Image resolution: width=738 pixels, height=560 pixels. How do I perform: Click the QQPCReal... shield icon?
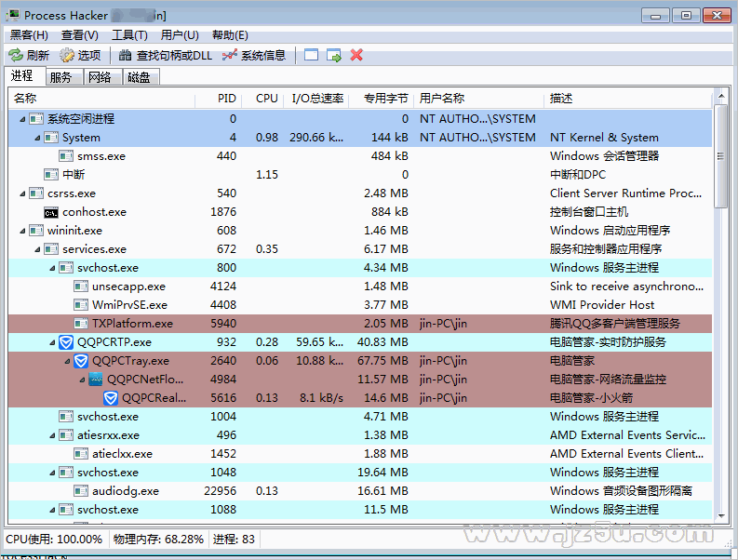[x=111, y=398]
